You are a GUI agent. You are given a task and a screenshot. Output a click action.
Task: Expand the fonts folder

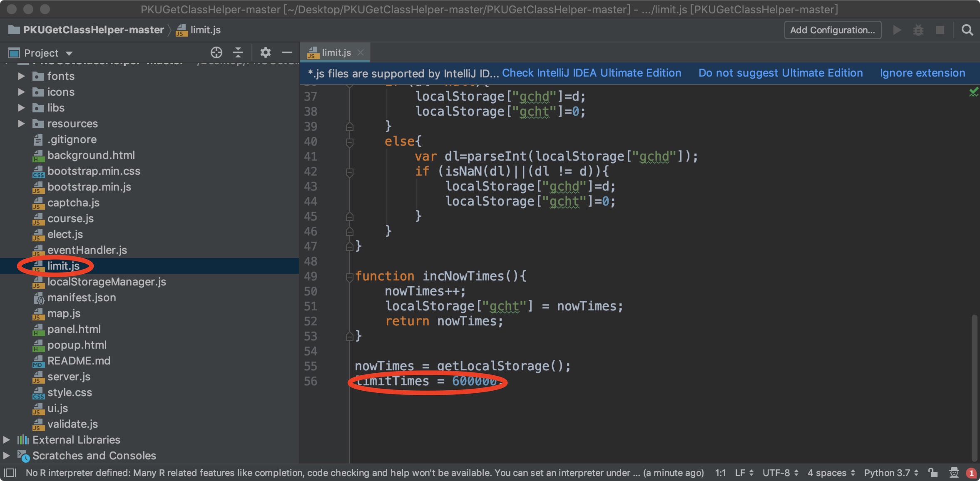click(22, 76)
